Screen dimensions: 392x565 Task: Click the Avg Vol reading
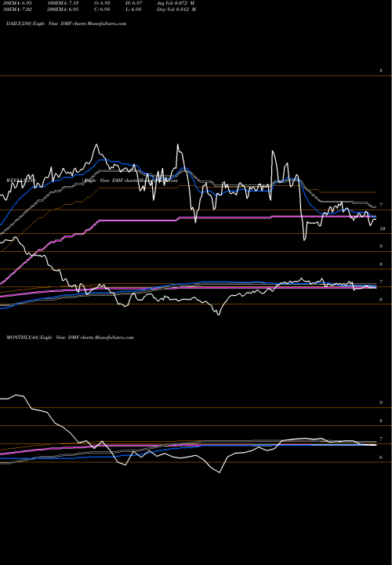tap(176, 2)
